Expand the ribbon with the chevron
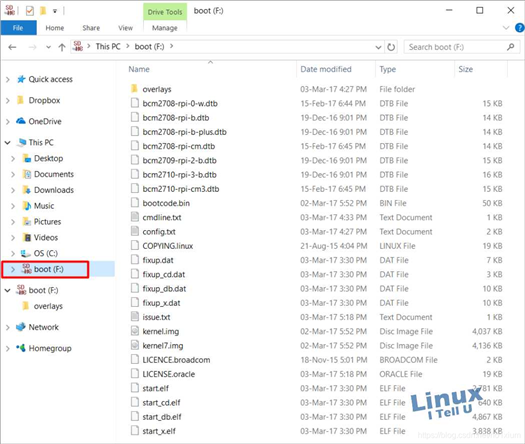This screenshot has height=444, width=525. click(506, 28)
